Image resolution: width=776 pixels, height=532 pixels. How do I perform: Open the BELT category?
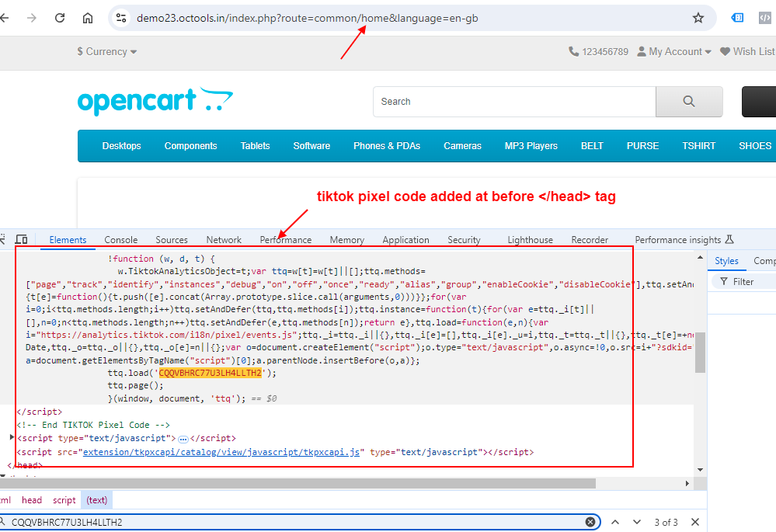click(592, 146)
